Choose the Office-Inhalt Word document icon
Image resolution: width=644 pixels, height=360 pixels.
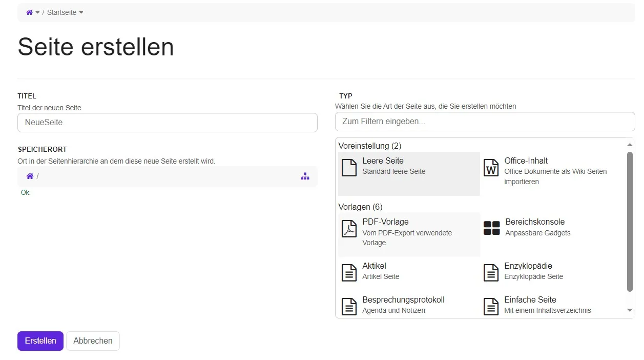point(491,168)
